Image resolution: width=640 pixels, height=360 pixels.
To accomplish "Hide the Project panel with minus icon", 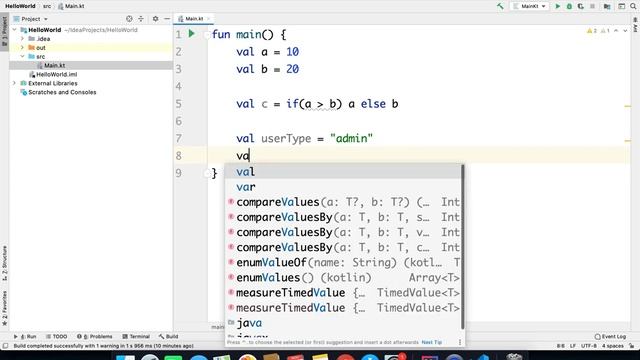I will click(167, 19).
